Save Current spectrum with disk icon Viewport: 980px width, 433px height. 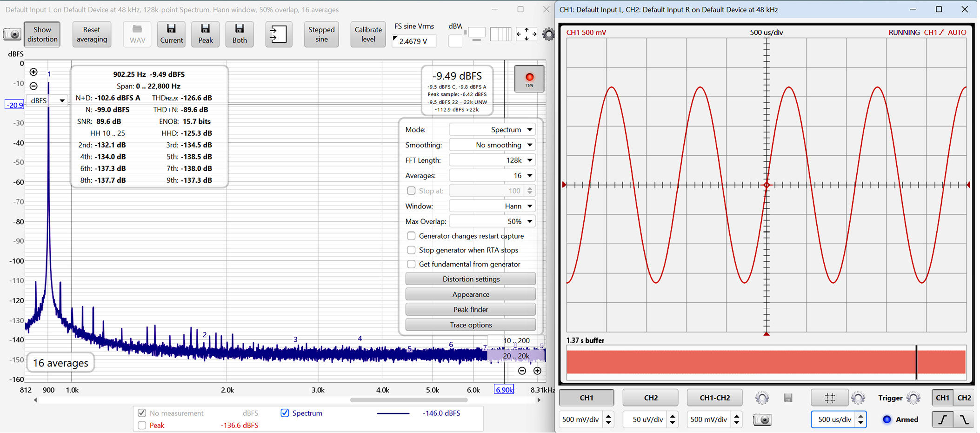[x=171, y=34]
